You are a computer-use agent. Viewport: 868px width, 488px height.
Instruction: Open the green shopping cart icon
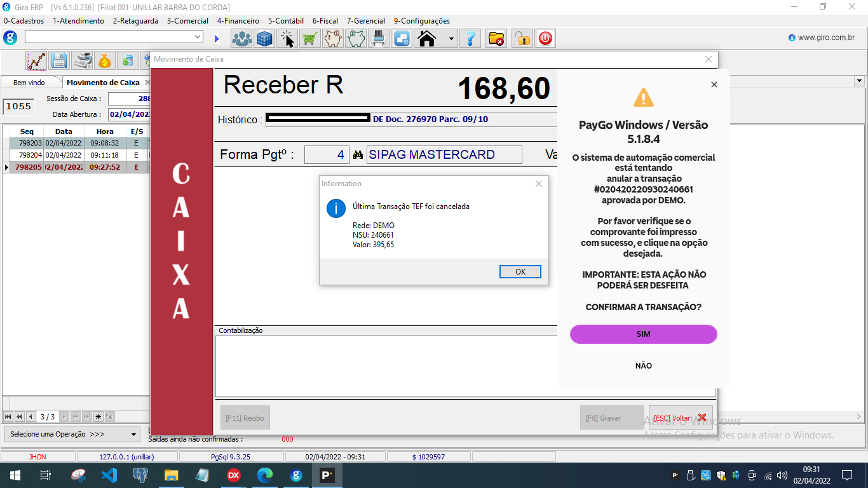coord(310,39)
